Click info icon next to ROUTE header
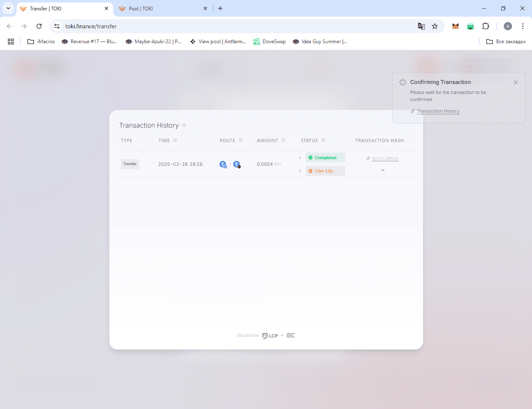The height and width of the screenshot is (409, 532). tap(241, 140)
